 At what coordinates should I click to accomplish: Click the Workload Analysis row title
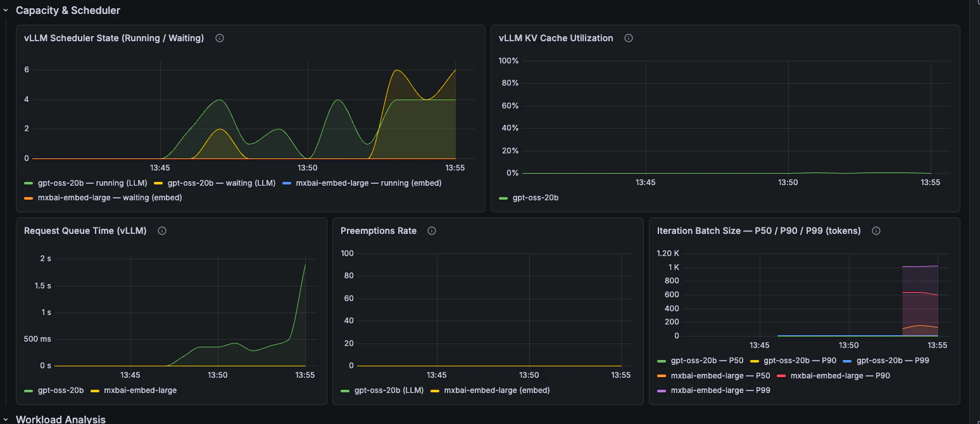(x=61, y=419)
